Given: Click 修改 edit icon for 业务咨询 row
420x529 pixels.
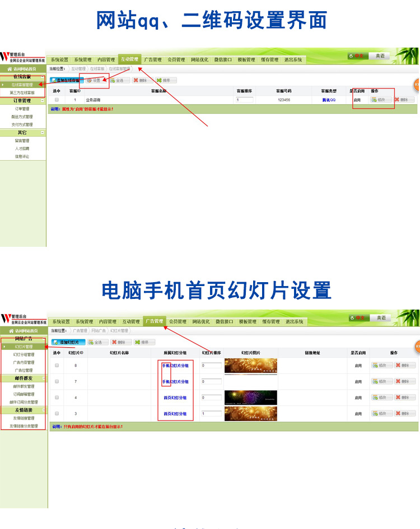Looking at the screenshot, I should click(x=374, y=100).
